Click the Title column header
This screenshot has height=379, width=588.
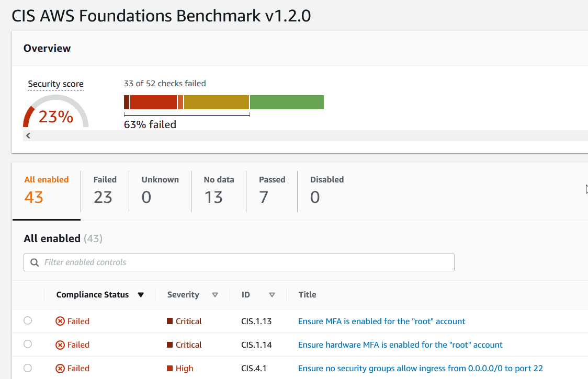(x=307, y=295)
